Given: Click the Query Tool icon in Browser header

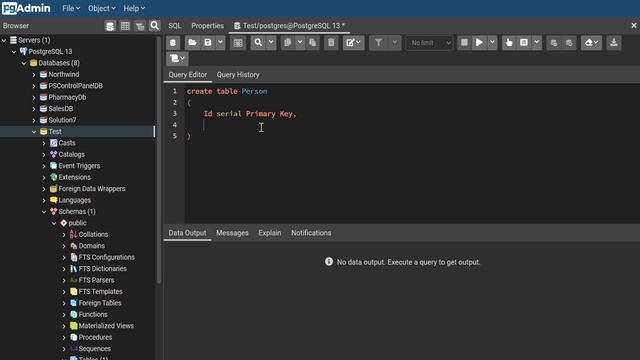Looking at the screenshot, I should 110,26.
